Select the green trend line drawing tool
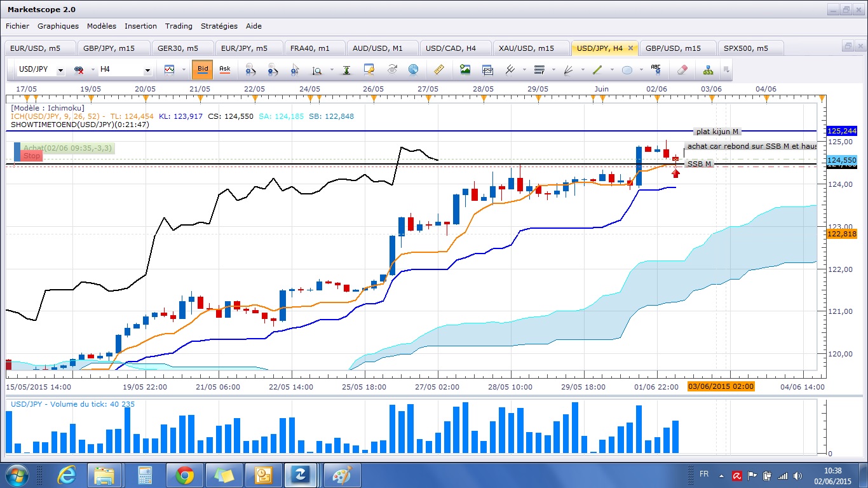This screenshot has height=488, width=868. coord(597,70)
